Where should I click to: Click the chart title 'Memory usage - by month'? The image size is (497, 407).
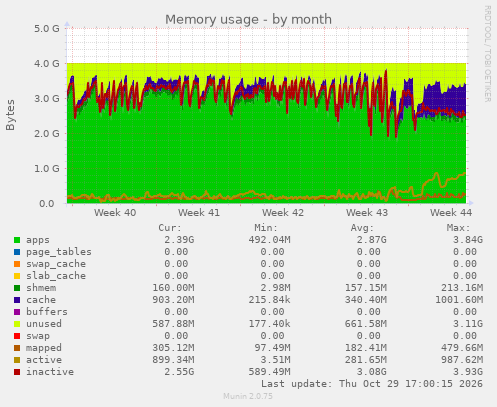[x=248, y=20]
